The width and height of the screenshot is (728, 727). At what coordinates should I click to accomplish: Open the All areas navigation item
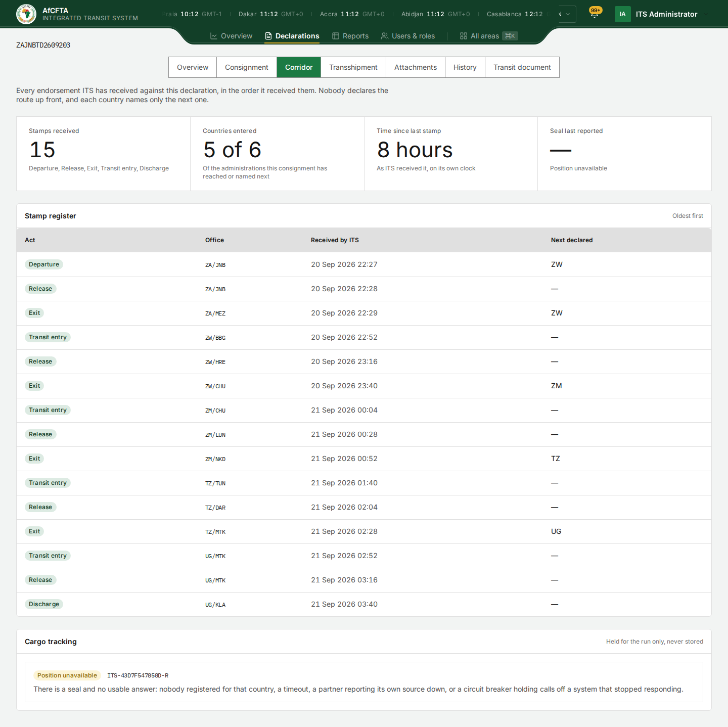pyautogui.click(x=489, y=36)
